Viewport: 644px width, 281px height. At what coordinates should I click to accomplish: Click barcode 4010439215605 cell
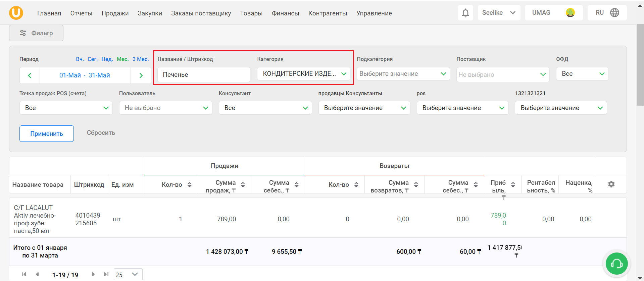point(88,219)
